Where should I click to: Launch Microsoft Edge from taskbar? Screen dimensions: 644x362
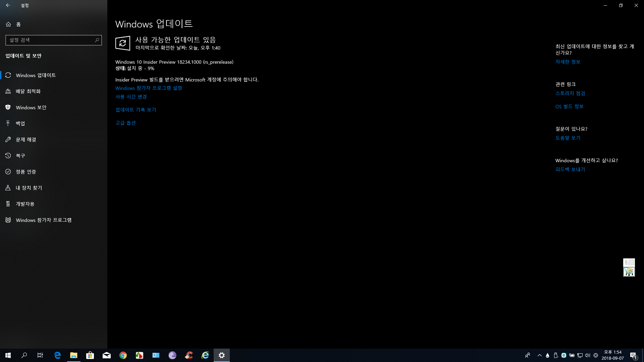(57, 355)
